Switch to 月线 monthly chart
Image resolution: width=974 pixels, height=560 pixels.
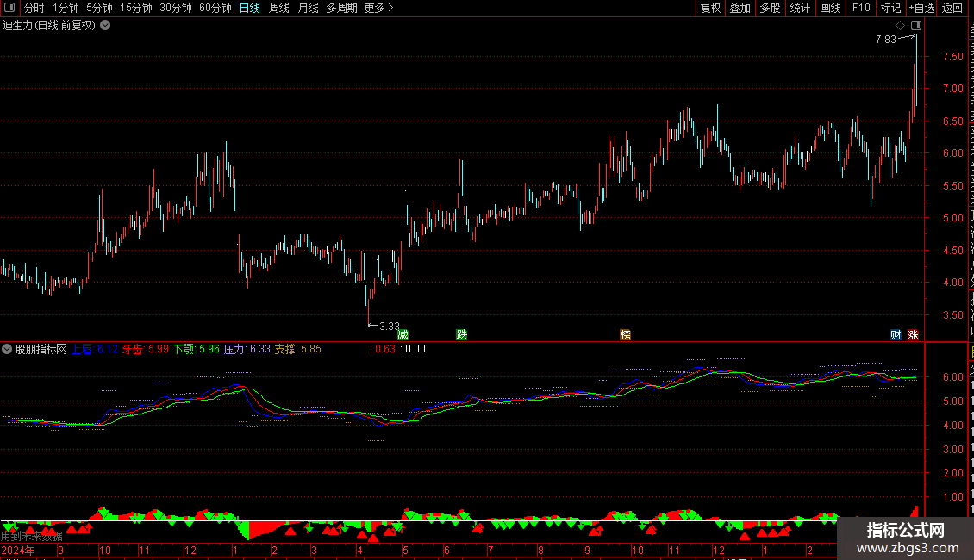coord(308,8)
